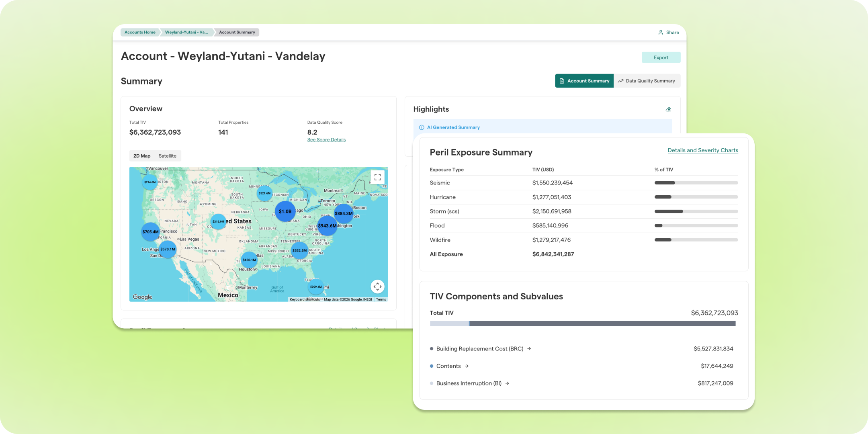This screenshot has width=868, height=434.
Task: Click the Total Properties value 141
Action: [x=223, y=132]
